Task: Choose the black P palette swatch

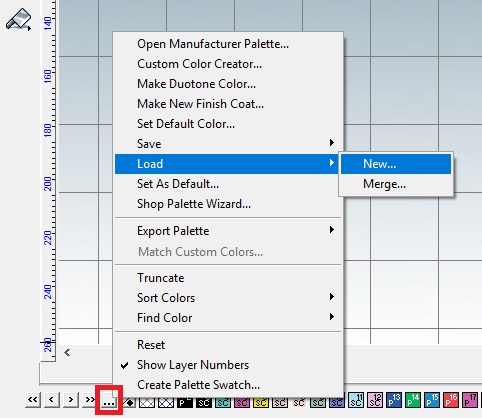Action: (x=185, y=403)
